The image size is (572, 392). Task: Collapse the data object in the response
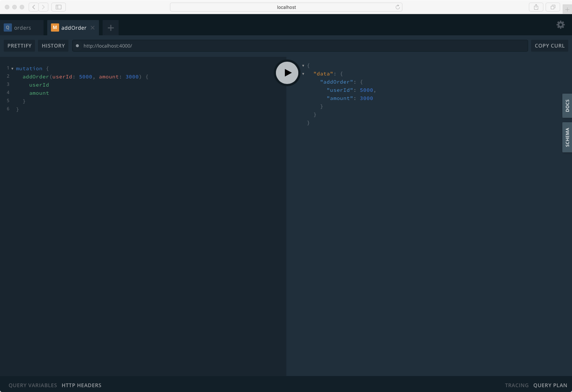tap(303, 74)
